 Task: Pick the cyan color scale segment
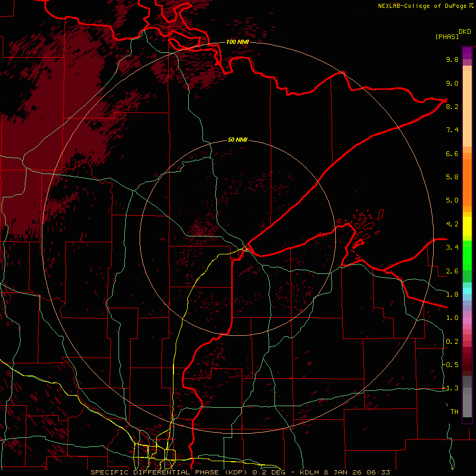(467, 291)
